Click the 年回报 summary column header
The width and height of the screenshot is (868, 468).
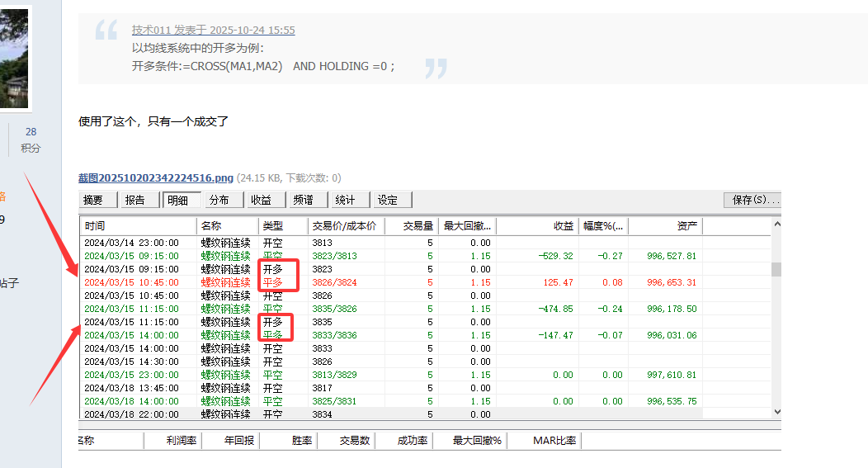point(231,441)
